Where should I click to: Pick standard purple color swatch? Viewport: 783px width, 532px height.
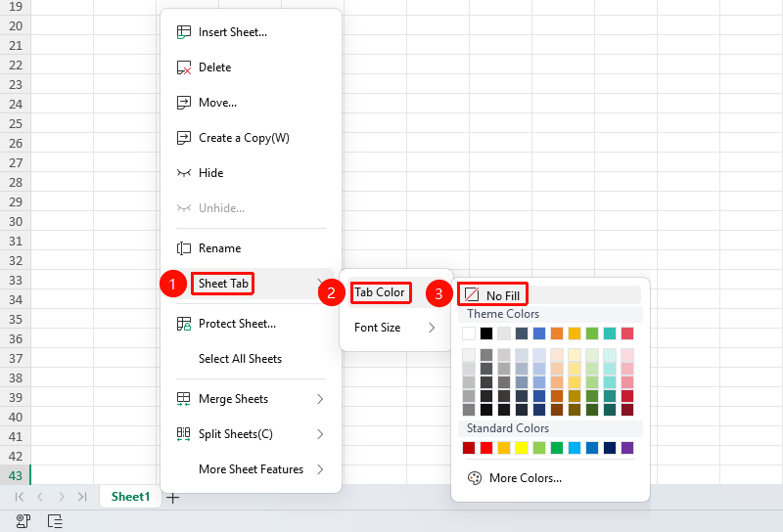coord(627,448)
